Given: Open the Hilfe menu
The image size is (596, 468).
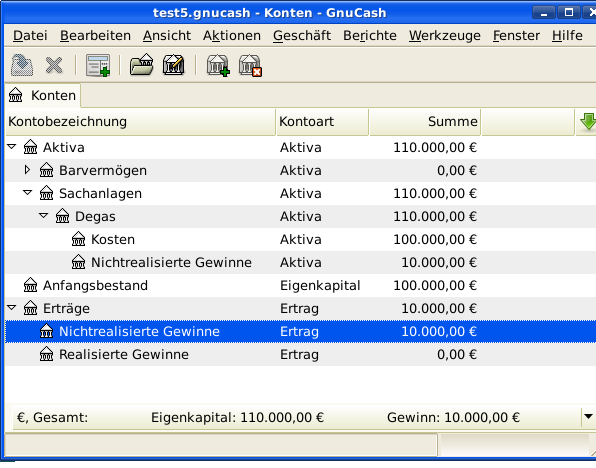Looking at the screenshot, I should 567,35.
